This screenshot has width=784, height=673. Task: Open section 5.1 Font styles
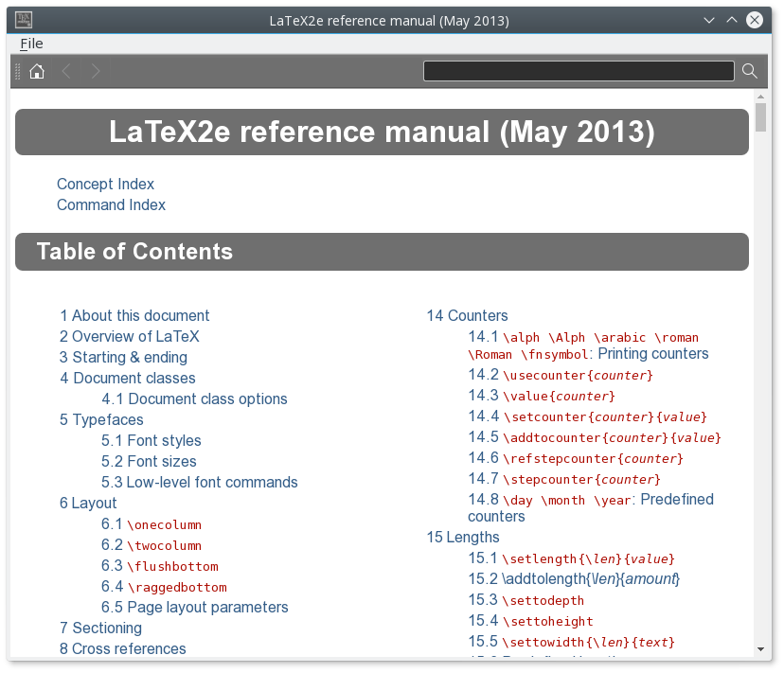[x=151, y=440]
